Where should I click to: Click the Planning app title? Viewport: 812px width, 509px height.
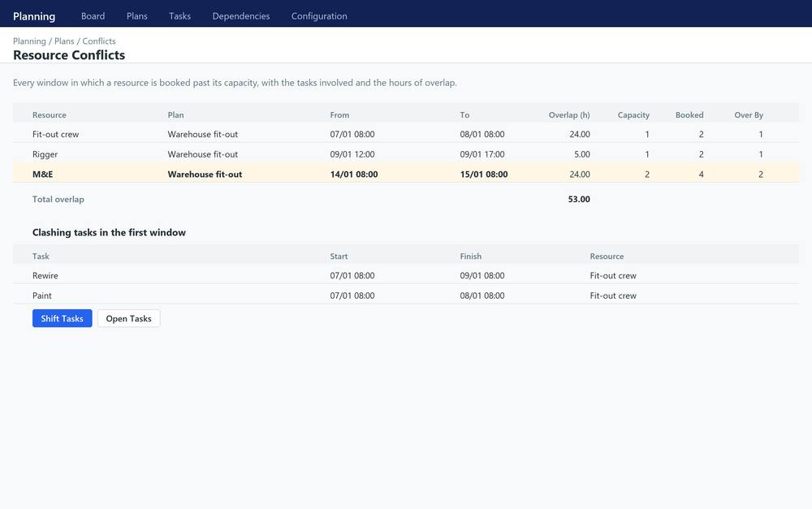click(x=34, y=16)
